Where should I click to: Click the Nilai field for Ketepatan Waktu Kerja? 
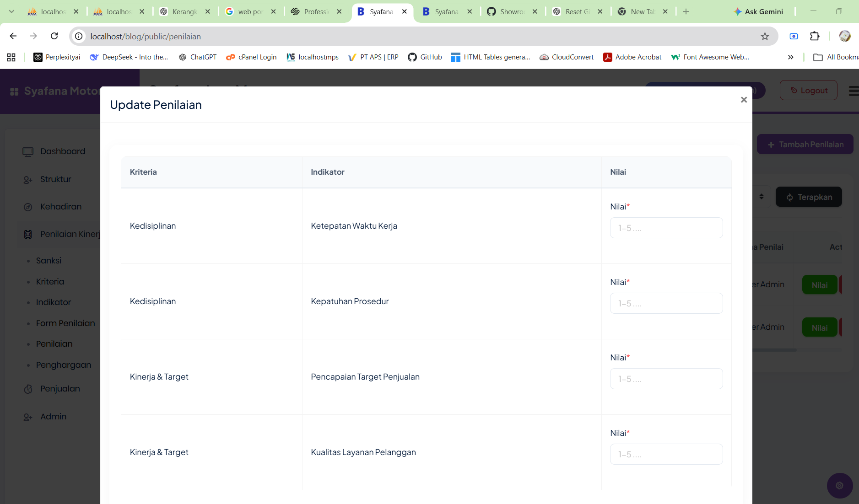click(x=666, y=228)
